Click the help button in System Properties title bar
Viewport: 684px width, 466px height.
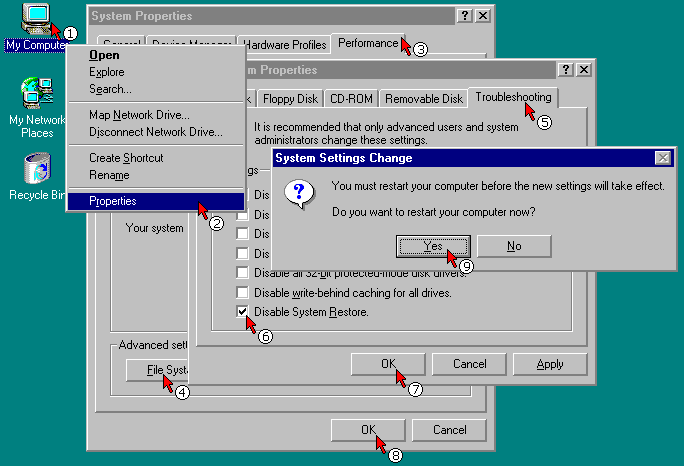[x=465, y=16]
